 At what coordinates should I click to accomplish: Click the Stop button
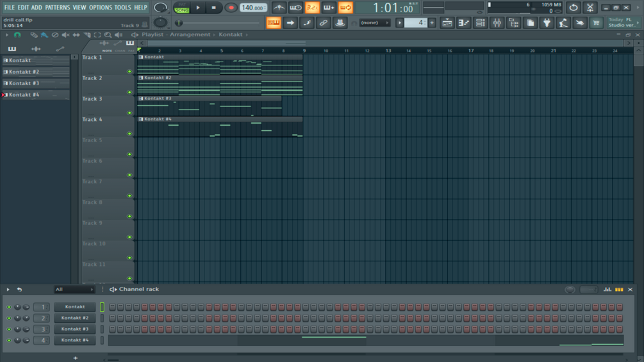pos(213,8)
